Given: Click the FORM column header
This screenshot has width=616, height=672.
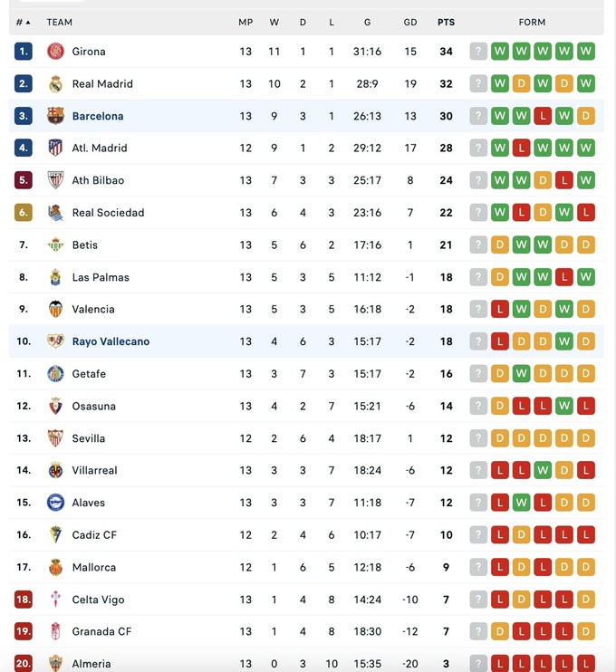Looking at the screenshot, I should 532,22.
